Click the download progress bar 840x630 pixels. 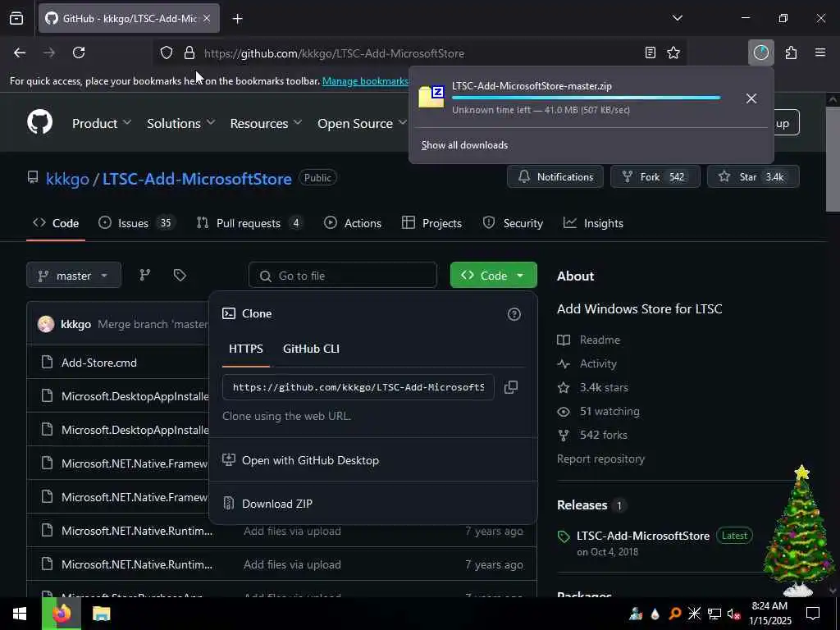[586, 98]
